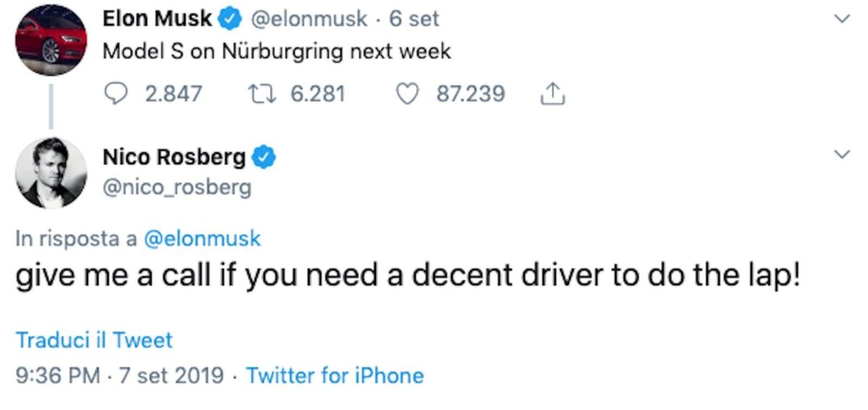868x410 pixels.
Task: Like the tweet using the heart icon
Action: (411, 94)
